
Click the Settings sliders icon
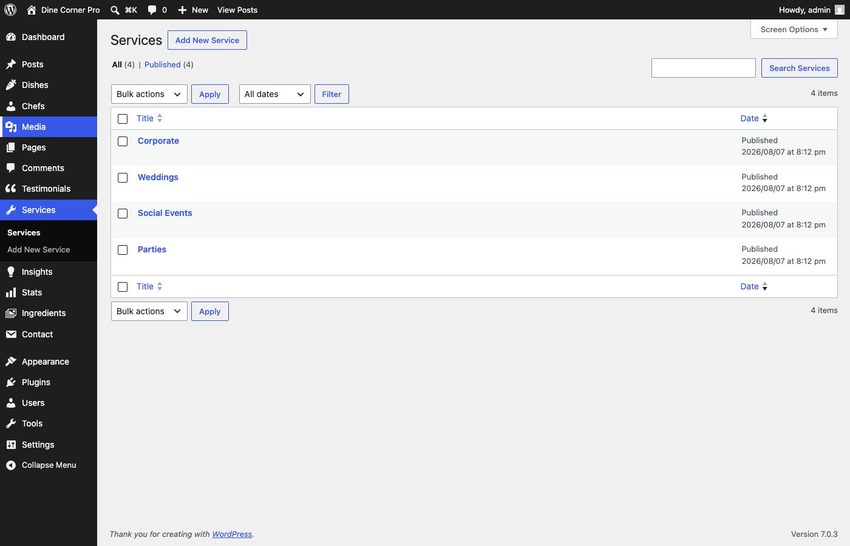pos(11,444)
